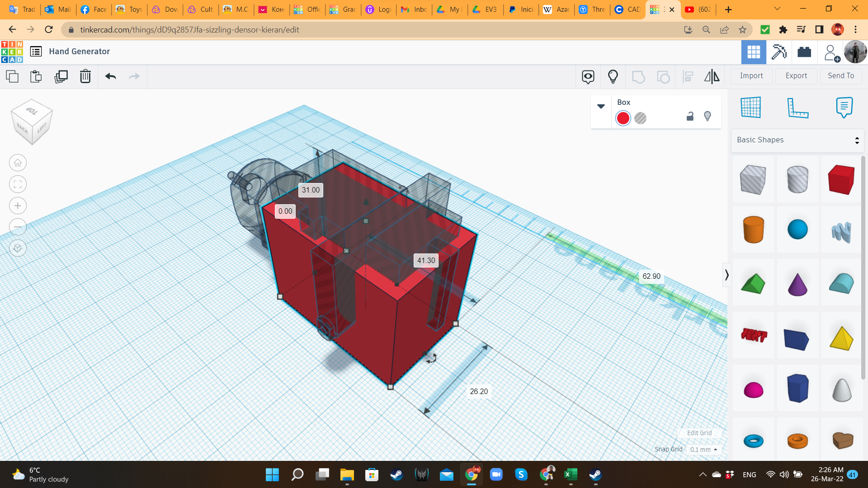The image size is (868, 488).
Task: Click the Export button
Action: 796,76
